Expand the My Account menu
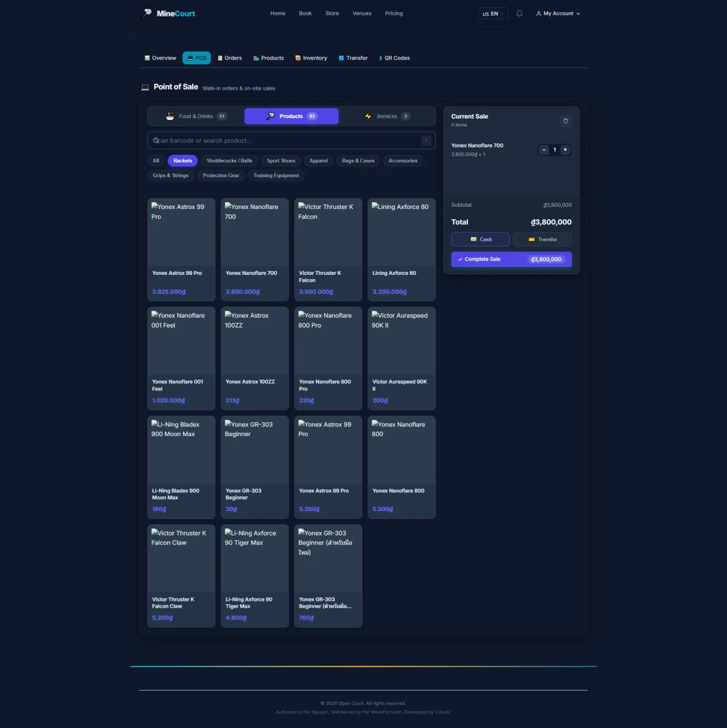 (x=558, y=14)
